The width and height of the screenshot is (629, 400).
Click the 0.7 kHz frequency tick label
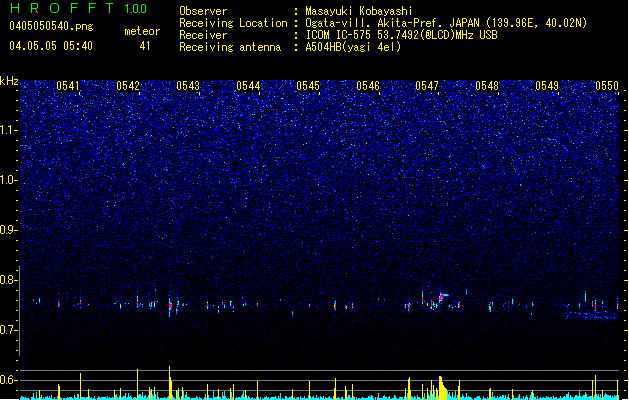pyautogui.click(x=8, y=330)
